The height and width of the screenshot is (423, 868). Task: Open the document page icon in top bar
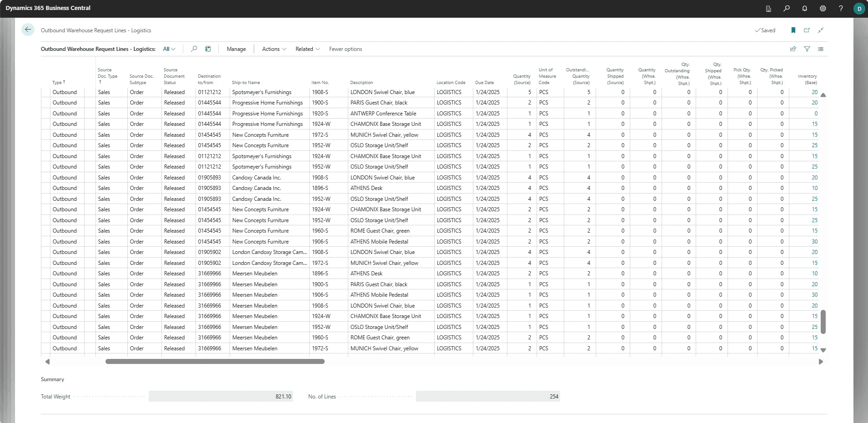click(x=768, y=9)
